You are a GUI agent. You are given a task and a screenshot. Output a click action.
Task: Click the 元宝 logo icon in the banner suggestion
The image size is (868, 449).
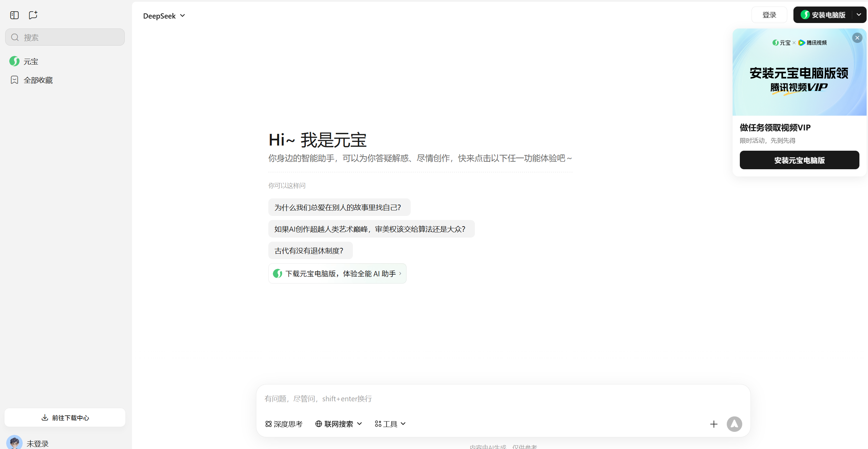pyautogui.click(x=278, y=273)
